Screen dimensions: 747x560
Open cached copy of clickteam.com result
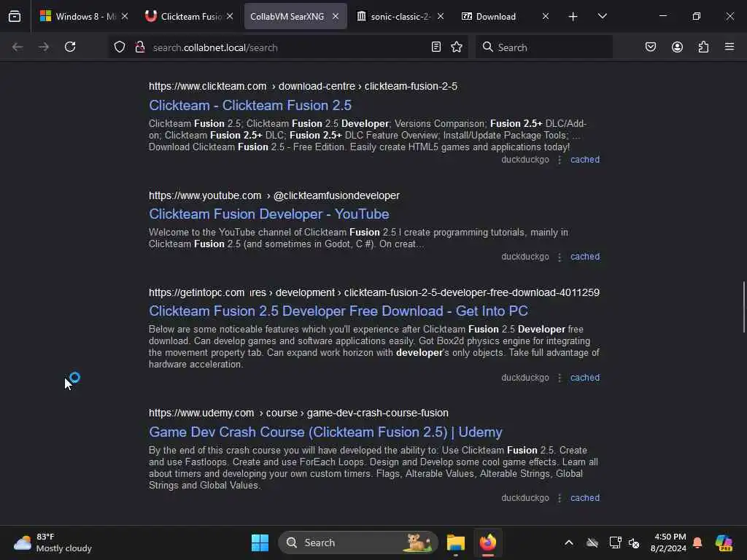(x=585, y=160)
